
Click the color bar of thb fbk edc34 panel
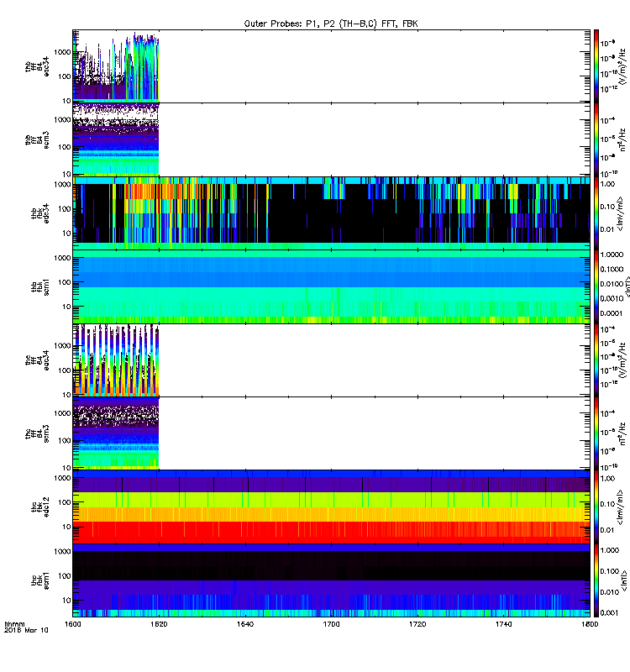pos(596,213)
